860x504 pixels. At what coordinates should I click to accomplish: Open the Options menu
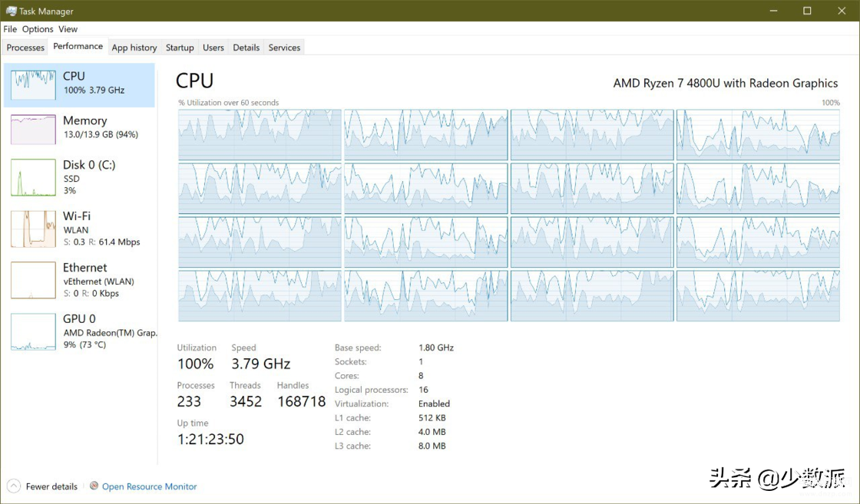pyautogui.click(x=38, y=29)
